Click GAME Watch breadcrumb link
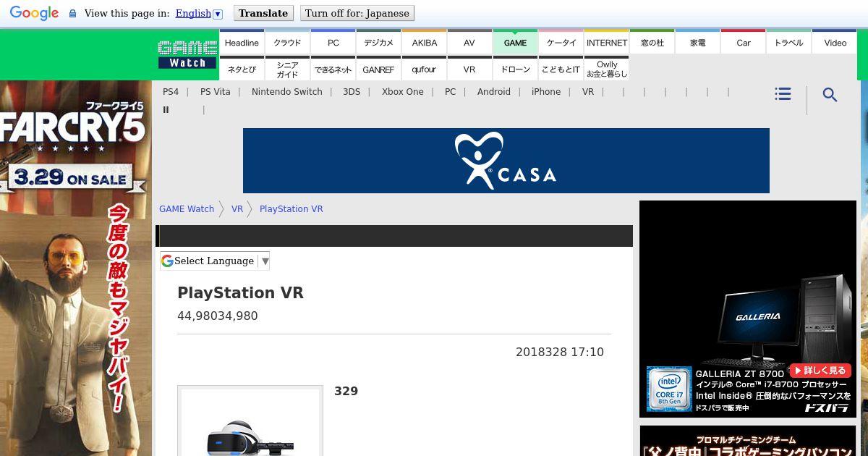Viewport: 868px width, 456px height. 187,209
